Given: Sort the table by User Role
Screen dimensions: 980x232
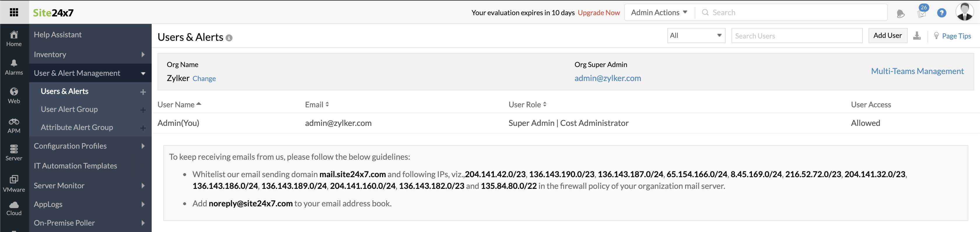Looking at the screenshot, I should [x=527, y=105].
